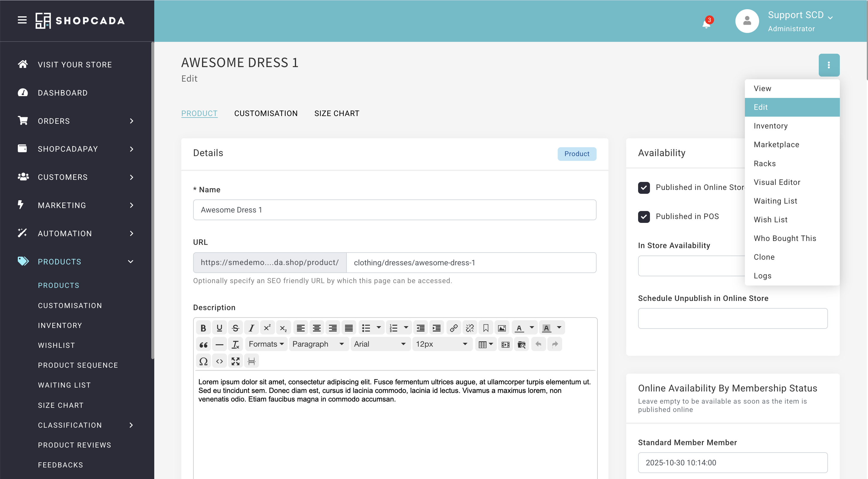Insert blockquote in editor
This screenshot has width=868, height=479.
tap(203, 344)
